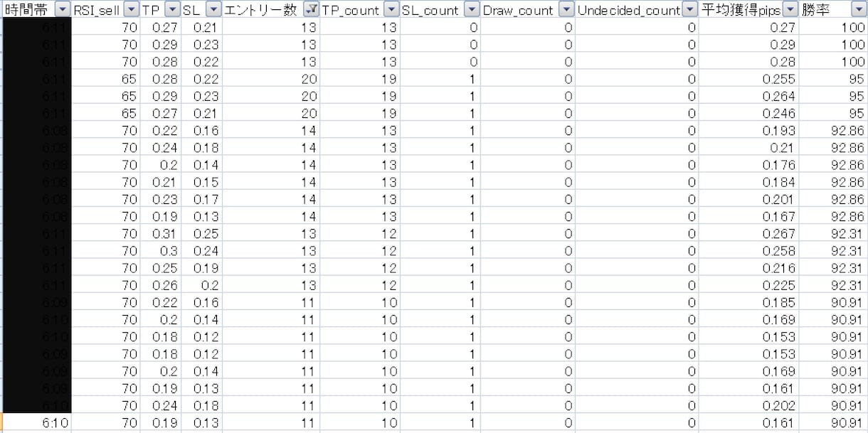Screen dimensions: 868x433
Task: Open the Draw_count filter dropdown
Action: [x=566, y=9]
